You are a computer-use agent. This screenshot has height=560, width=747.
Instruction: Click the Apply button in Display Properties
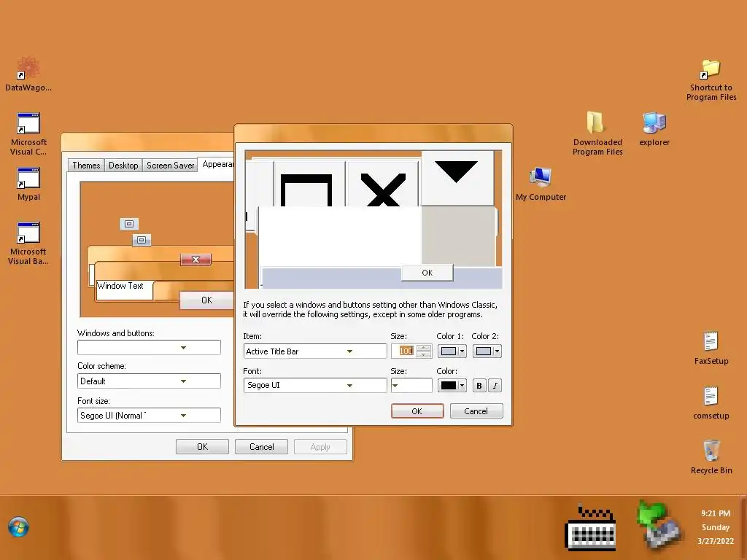[320, 447]
